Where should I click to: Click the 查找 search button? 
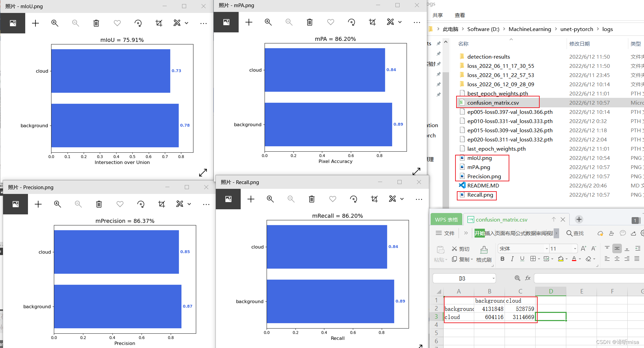click(x=575, y=233)
